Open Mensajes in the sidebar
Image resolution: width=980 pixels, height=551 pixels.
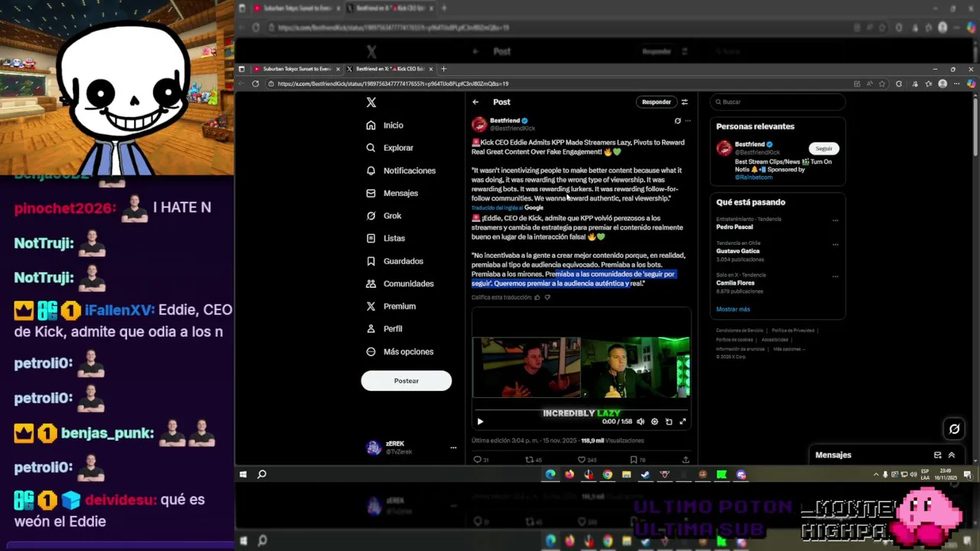(392, 193)
